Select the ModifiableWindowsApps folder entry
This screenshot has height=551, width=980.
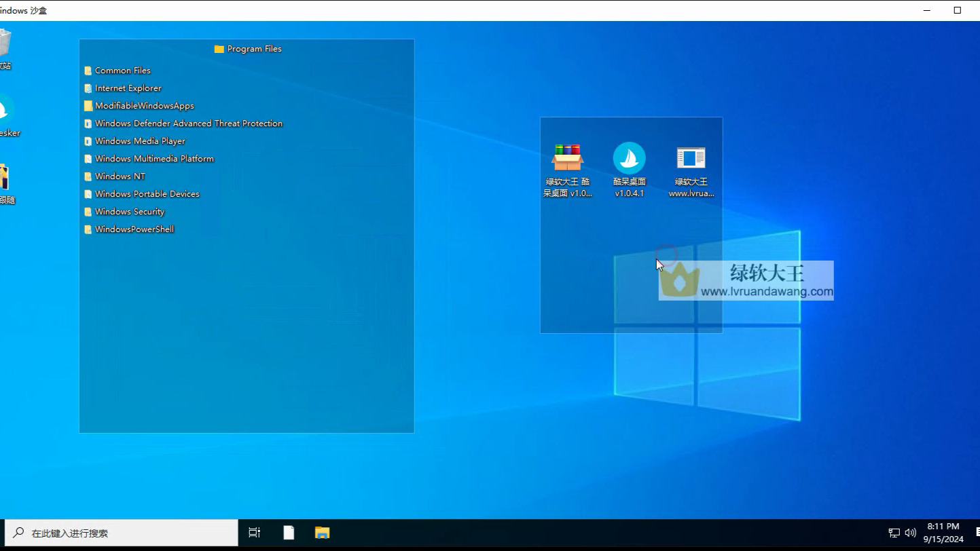pyautogui.click(x=139, y=106)
